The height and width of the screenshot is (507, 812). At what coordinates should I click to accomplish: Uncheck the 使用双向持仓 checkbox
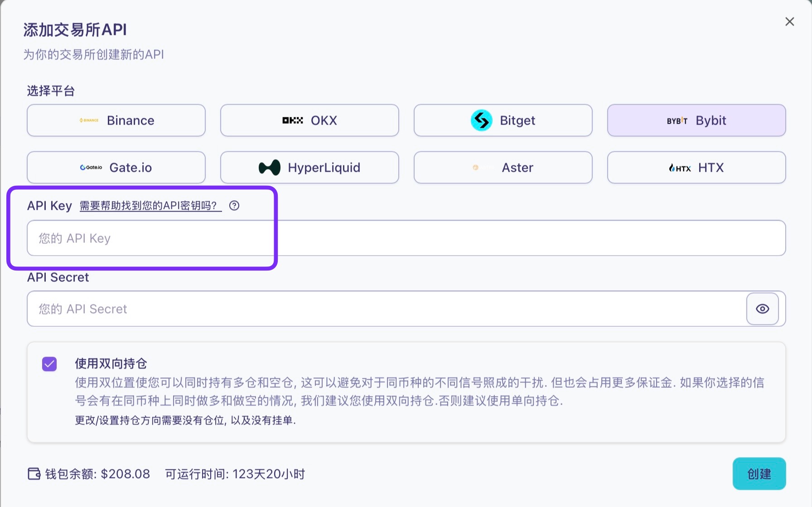pos(49,364)
